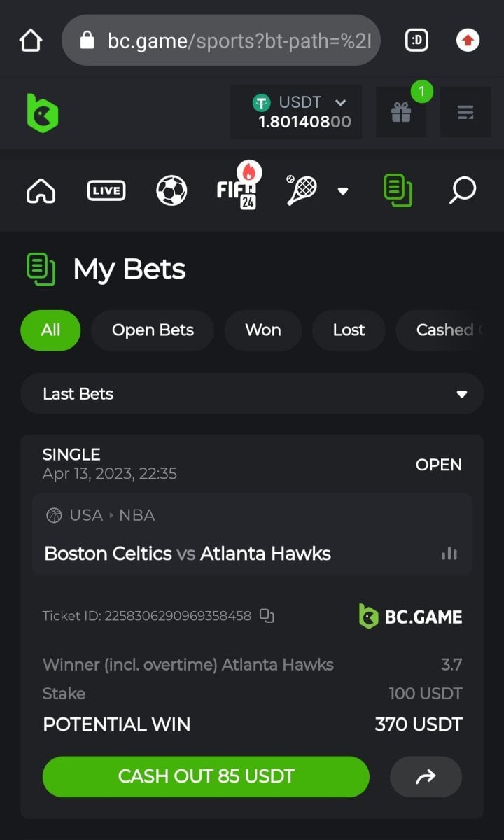This screenshot has height=840, width=504.
Task: Select the Open Bets filter tab
Action: pyautogui.click(x=153, y=330)
